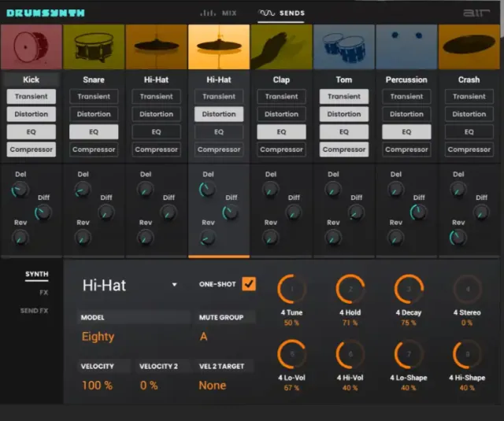The image size is (504, 421).
Task: Open the SYNTH side tab
Action: click(37, 274)
